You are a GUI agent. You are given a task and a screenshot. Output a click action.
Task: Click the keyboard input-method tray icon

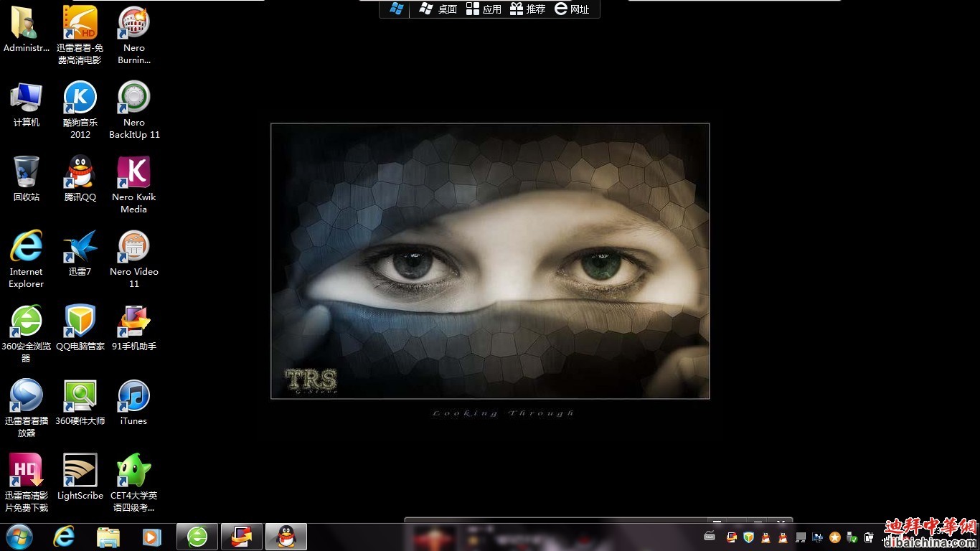[x=710, y=537]
